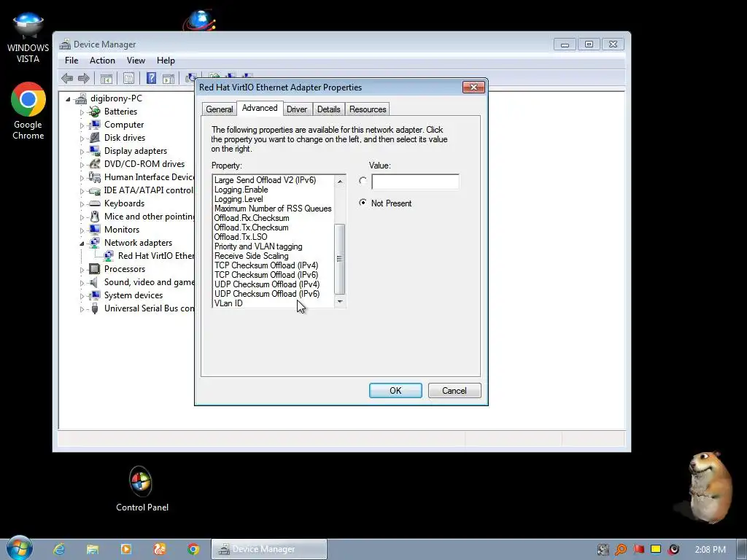Click Device Manager taskbar button

point(269,549)
